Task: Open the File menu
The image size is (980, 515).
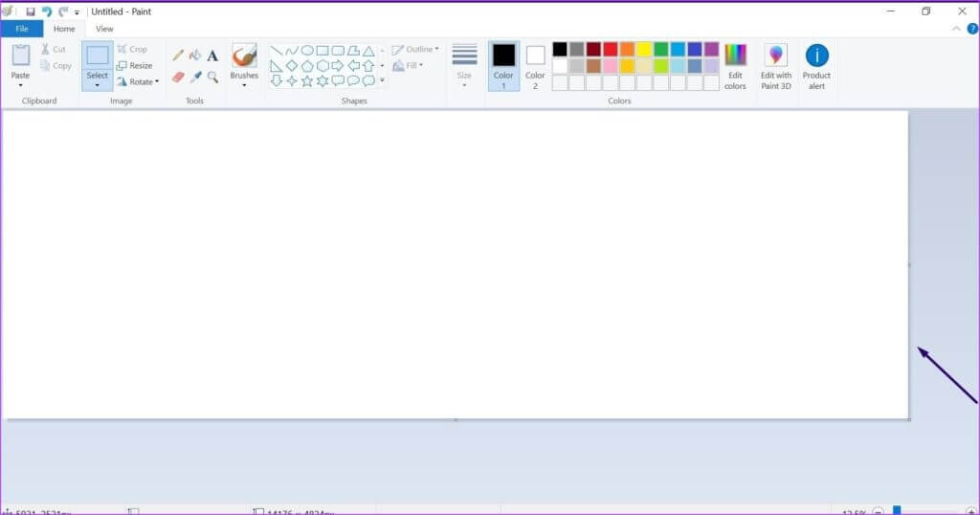Action: (22, 29)
